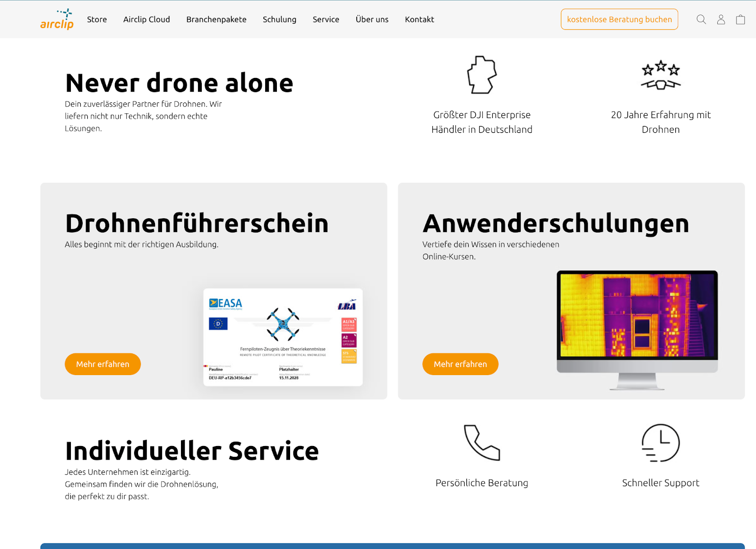Click the Vertiefe dein Wissen description text
The image size is (756, 549).
tap(491, 250)
